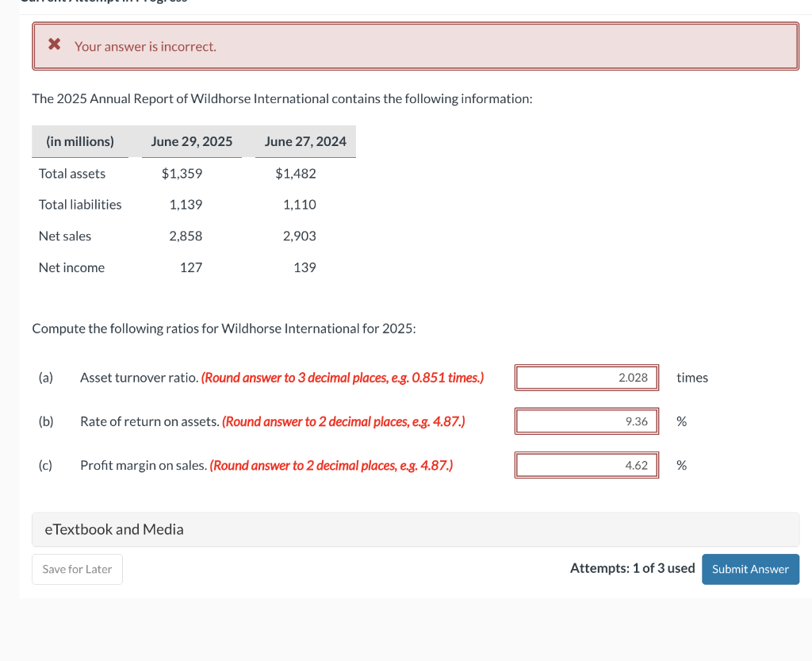Click the June 27, 2024 column header
Image resolution: width=812 pixels, height=661 pixels.
coord(305,141)
